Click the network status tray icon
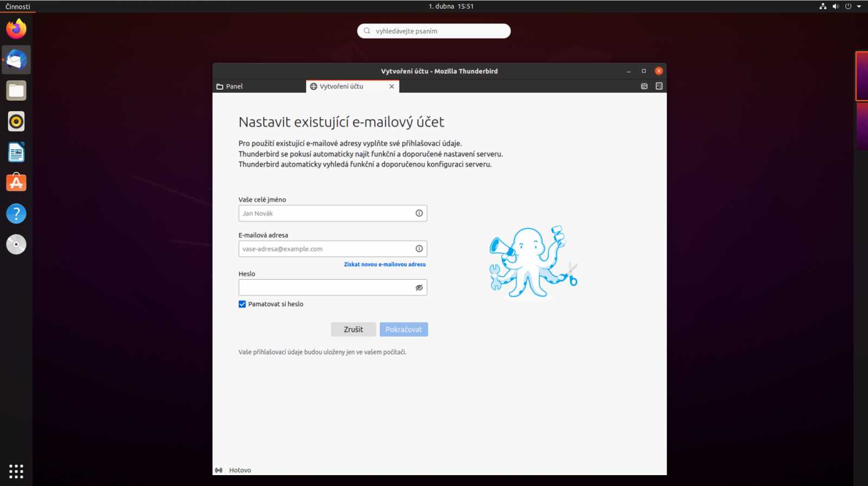This screenshot has height=486, width=868. point(823,7)
